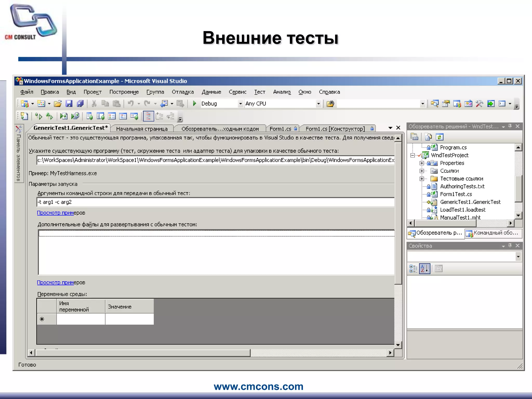Click the Save All icon
This screenshot has width=532, height=399.
click(80, 104)
